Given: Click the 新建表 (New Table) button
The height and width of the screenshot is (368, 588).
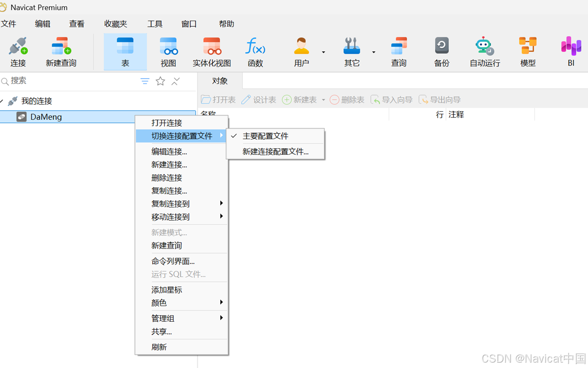Looking at the screenshot, I should click(299, 100).
